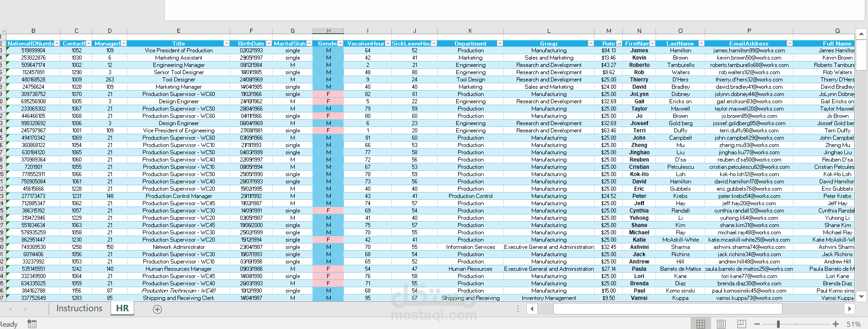Screen dimensions: 868x329
Task: Select column E header
Action: (x=179, y=31)
